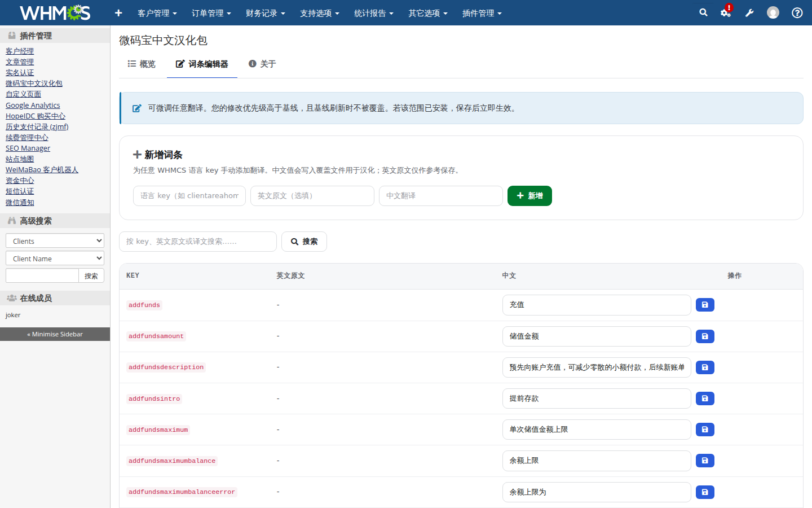Open the gears setup alerts icon
This screenshot has width=812, height=508.
click(726, 12)
